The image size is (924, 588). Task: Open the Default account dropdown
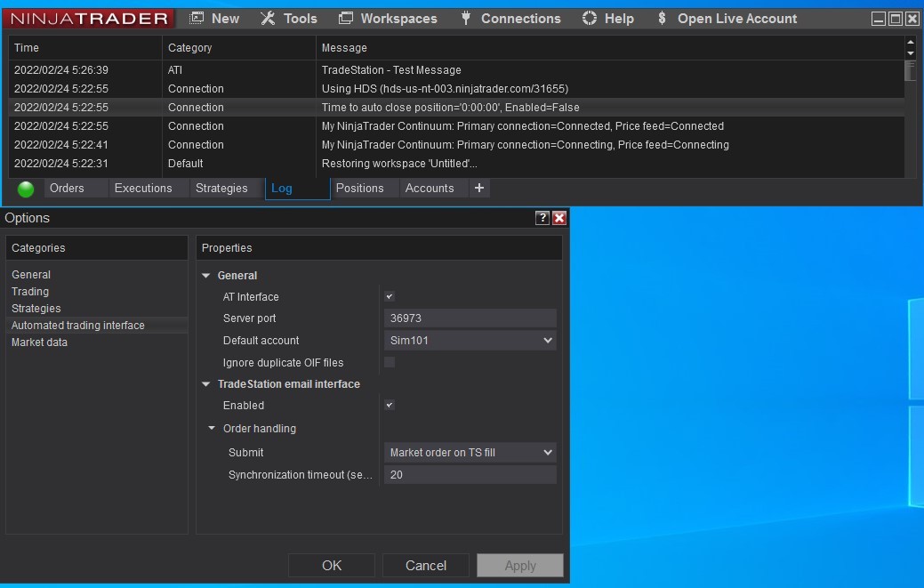point(470,341)
